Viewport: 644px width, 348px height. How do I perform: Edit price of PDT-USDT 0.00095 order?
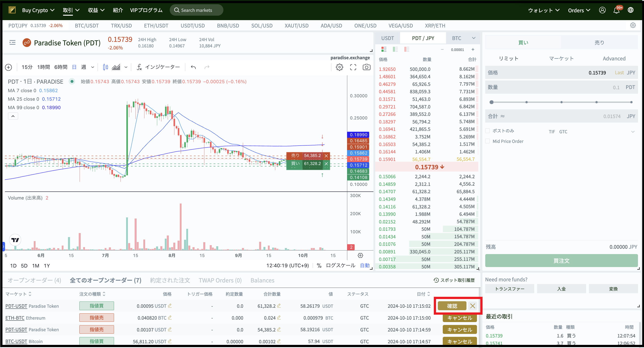170,306
